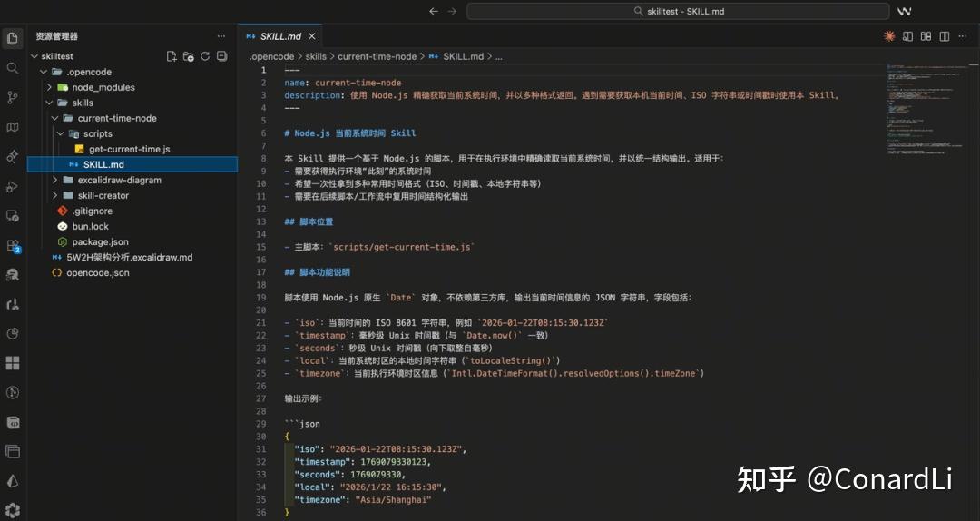The image size is (980, 521).
Task: Click the heading '# Node.js 当前系统时间 Skill'
Action: point(349,133)
